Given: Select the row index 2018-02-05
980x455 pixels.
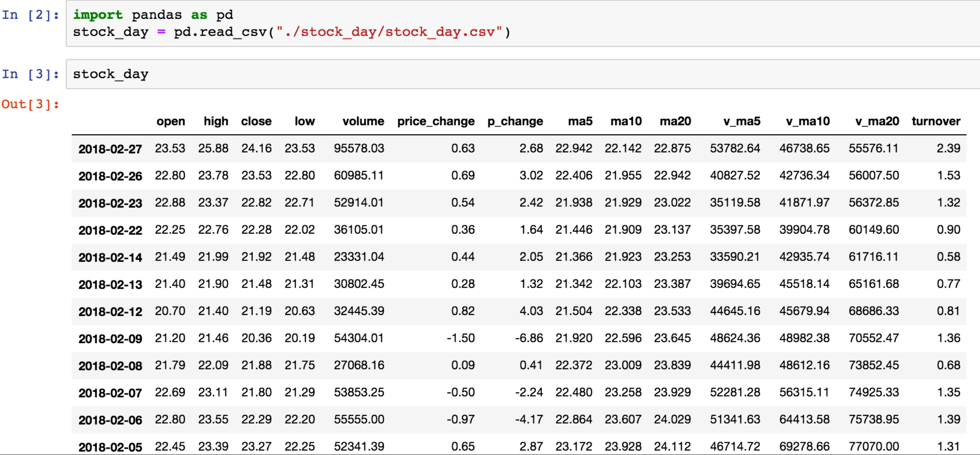Looking at the screenshot, I should click(x=110, y=447).
